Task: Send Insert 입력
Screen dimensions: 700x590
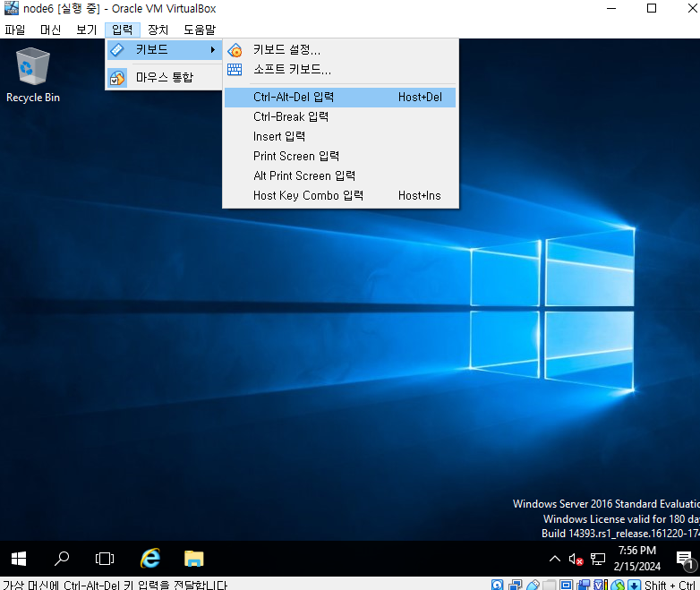Action: (340, 137)
